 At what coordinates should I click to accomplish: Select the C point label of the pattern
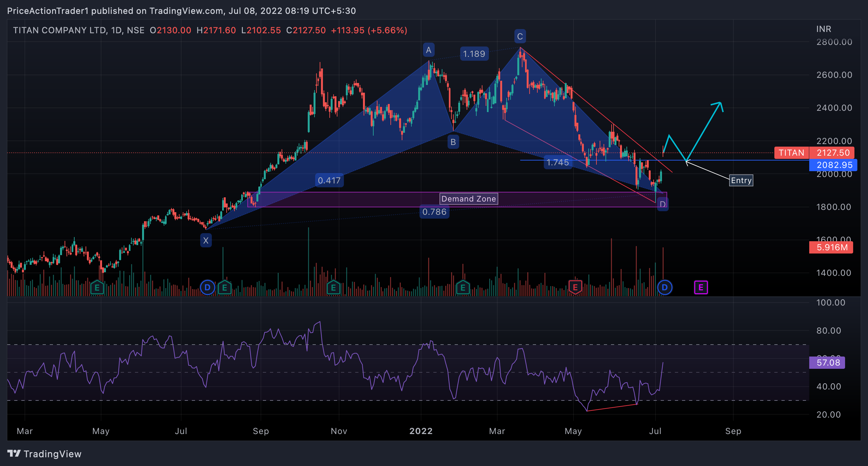tap(520, 36)
